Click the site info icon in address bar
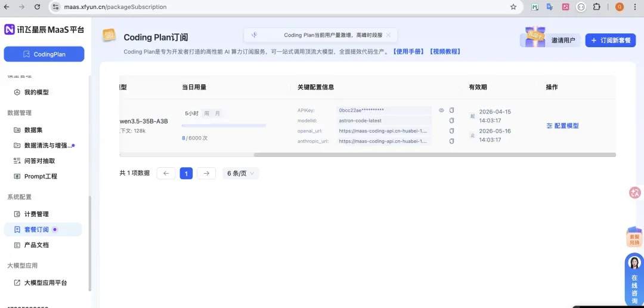The width and height of the screenshot is (644, 308). point(56,7)
